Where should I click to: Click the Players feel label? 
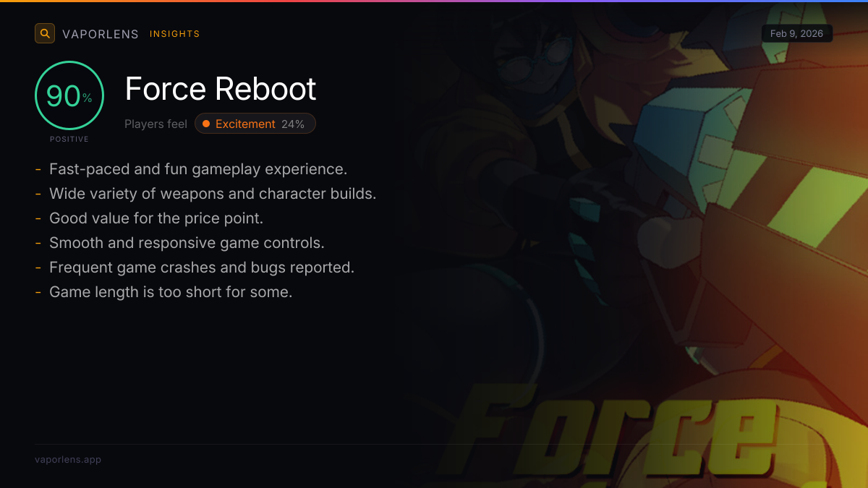click(x=156, y=124)
